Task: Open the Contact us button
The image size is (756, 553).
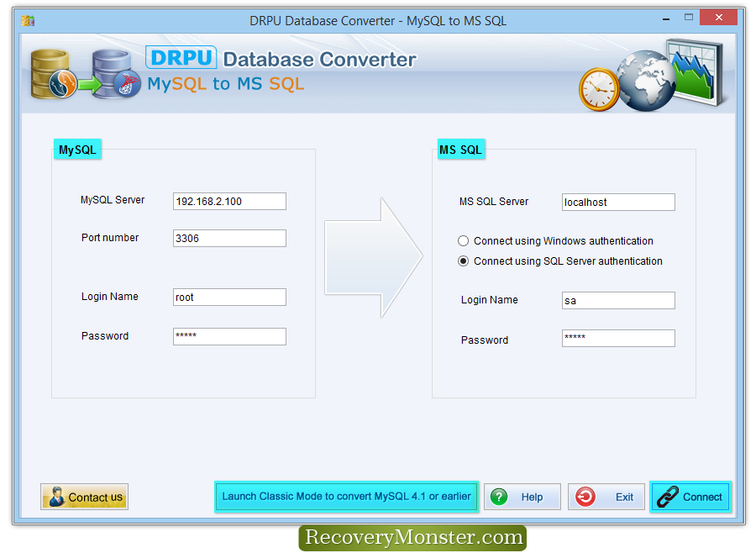Action: coord(84,497)
